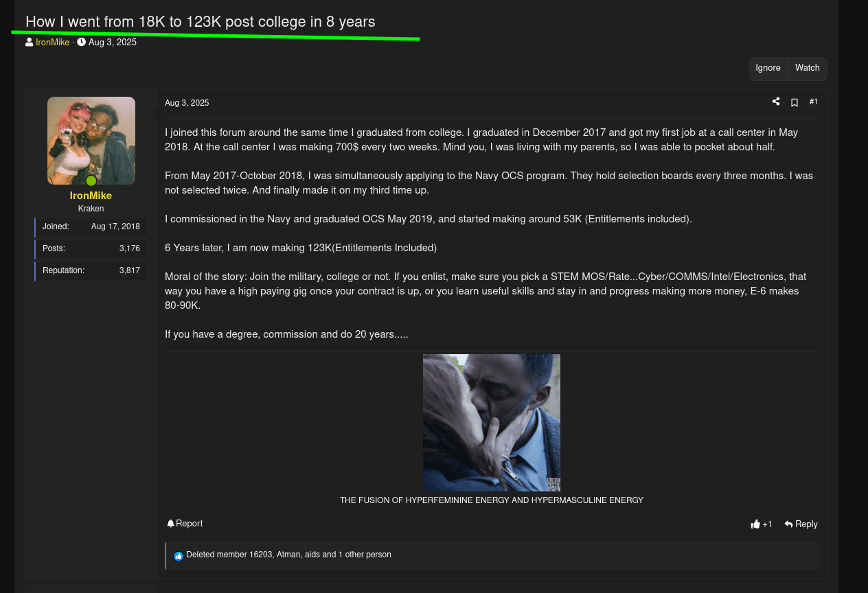Click the clock icon beside thread date
Screen dimensions: 868x593
pyautogui.click(x=82, y=42)
